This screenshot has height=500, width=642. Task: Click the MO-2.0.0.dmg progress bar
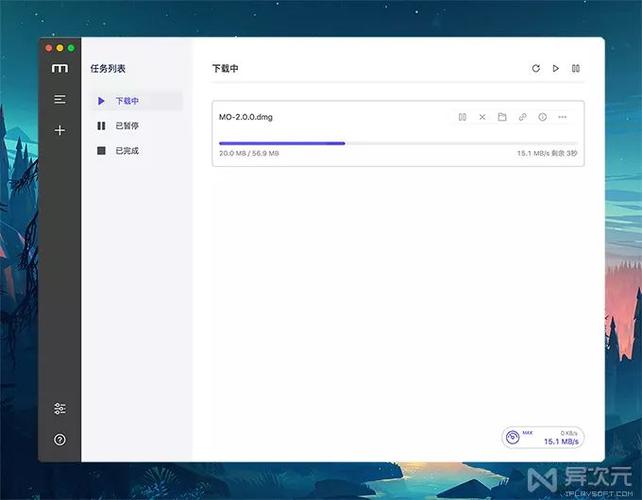point(398,143)
